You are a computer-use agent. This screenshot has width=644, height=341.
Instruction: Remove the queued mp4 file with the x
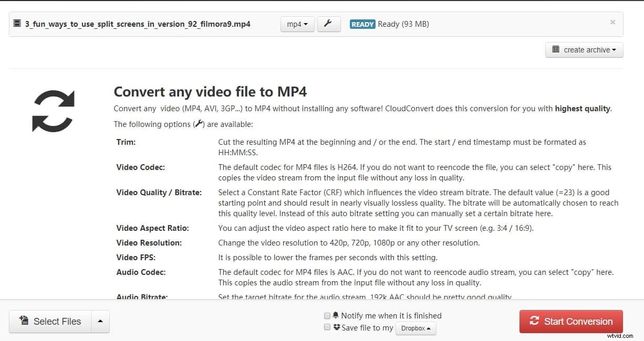pos(612,22)
